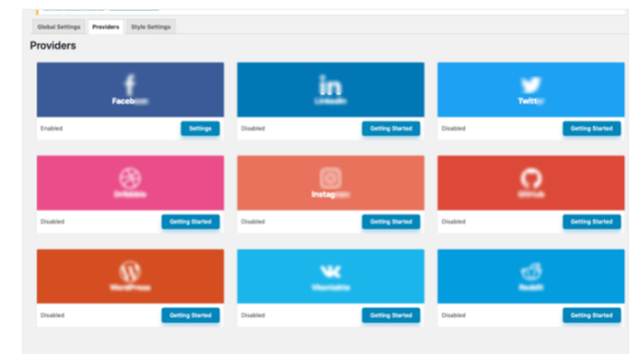The height and width of the screenshot is (354, 644).
Task: Open Facebook provider Settings button
Action: pos(200,129)
